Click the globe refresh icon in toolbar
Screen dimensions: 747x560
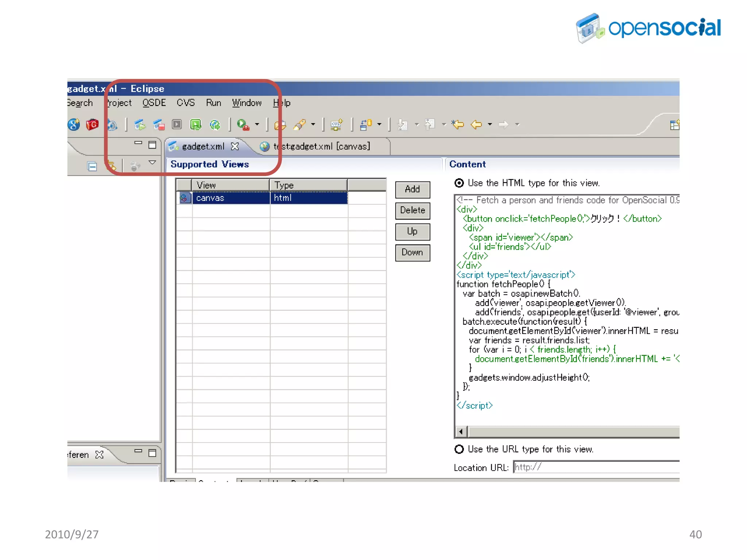click(x=215, y=125)
